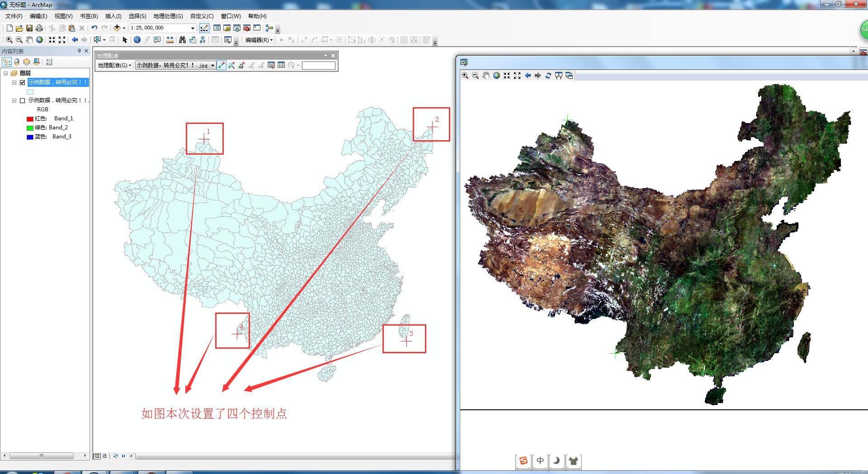Click the green Band_2 color swatch

coord(30,128)
